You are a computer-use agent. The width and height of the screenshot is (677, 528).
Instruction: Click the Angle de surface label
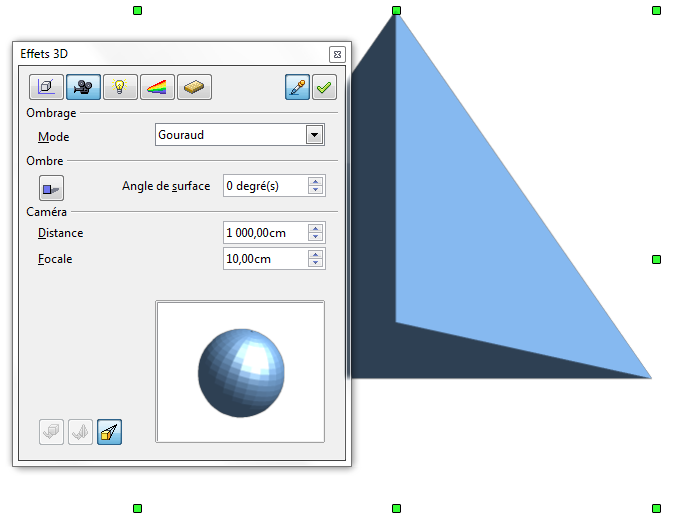point(166,186)
